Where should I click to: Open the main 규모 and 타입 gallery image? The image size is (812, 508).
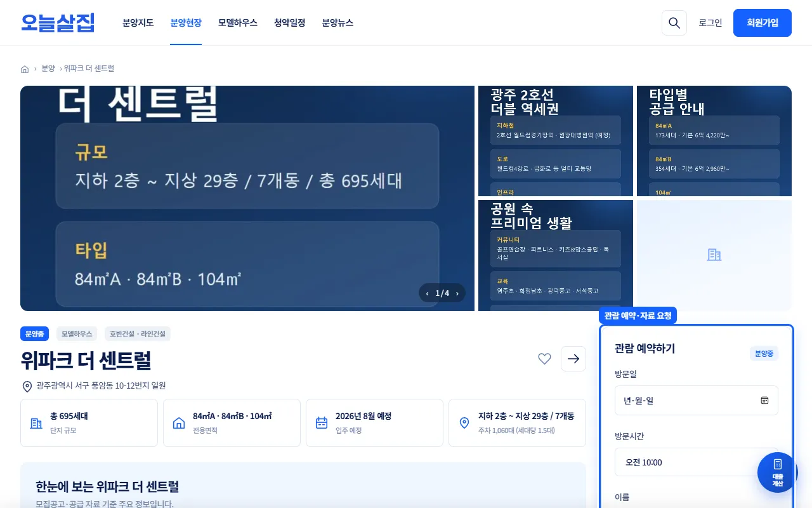click(x=247, y=198)
